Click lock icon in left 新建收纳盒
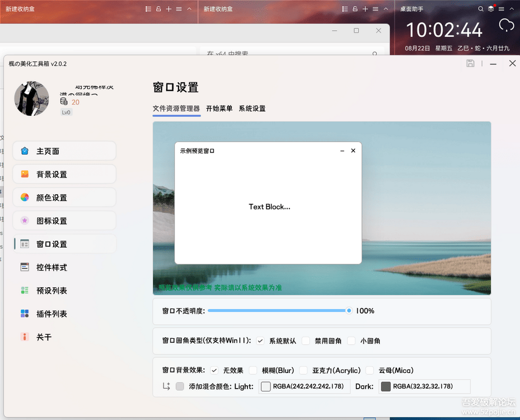The image size is (520, 420). (158, 9)
